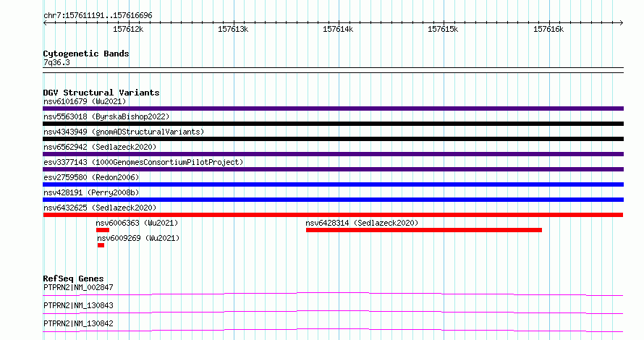Viewport: 644px width, 340px height.
Task: Select nsv6428314 (Sedlazeck2020) label
Action: [x=362, y=223]
